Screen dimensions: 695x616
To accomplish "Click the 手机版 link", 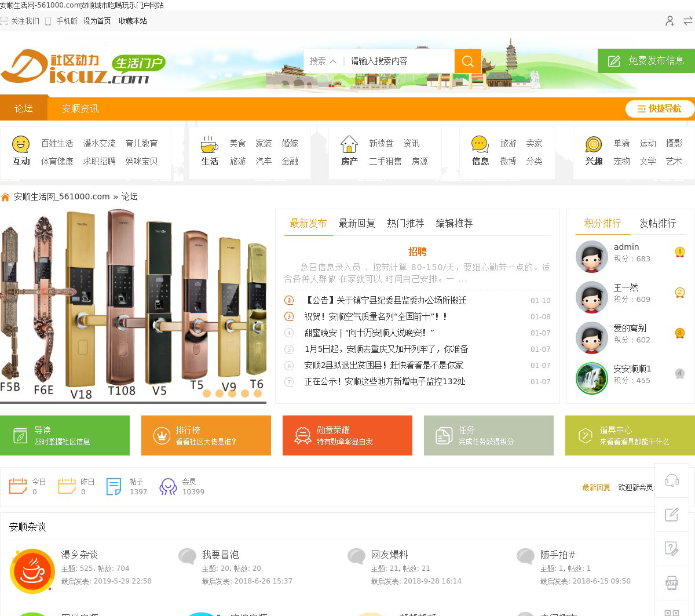I will pos(67,21).
